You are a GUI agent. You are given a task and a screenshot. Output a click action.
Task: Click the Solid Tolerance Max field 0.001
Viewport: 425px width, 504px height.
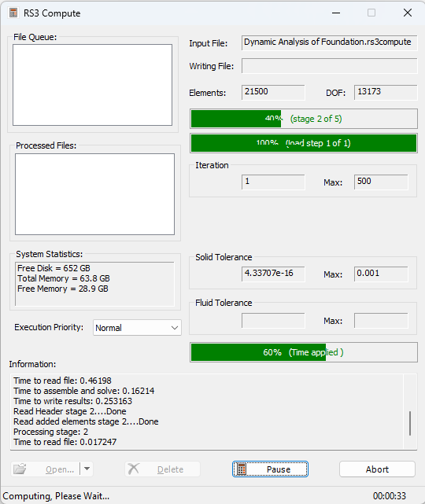tap(381, 274)
